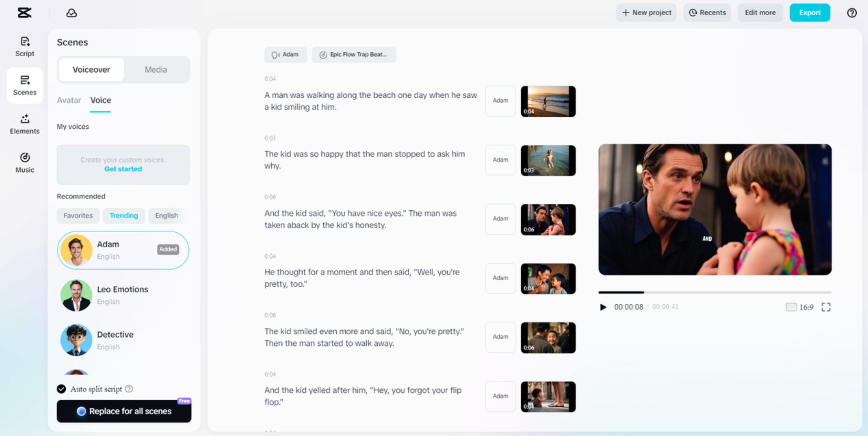Open the help icon
Screen dimensions: 868x436
tap(852, 13)
